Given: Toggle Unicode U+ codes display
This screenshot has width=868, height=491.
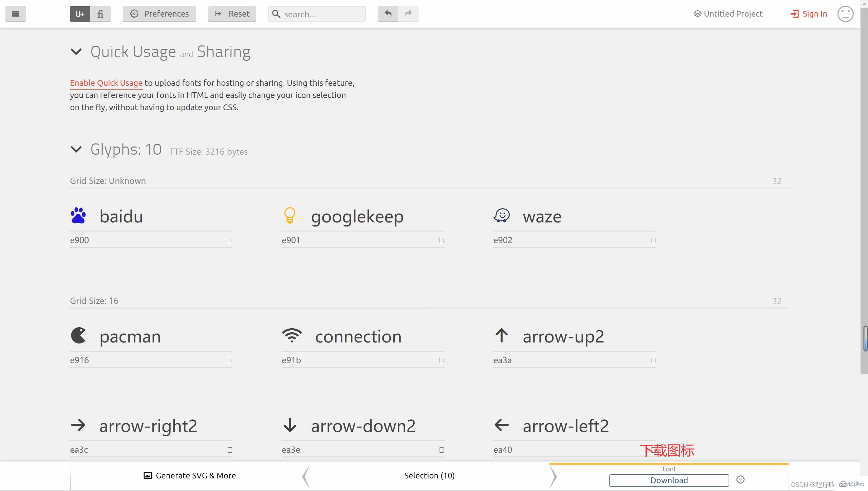Looking at the screenshot, I should point(80,14).
